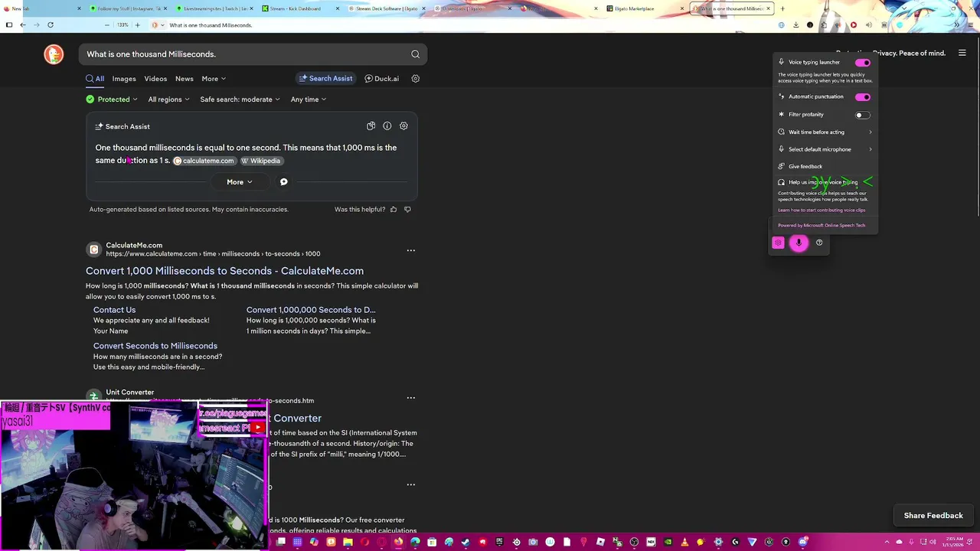Click the taskbar clock showing 2:05 AM

point(955,542)
